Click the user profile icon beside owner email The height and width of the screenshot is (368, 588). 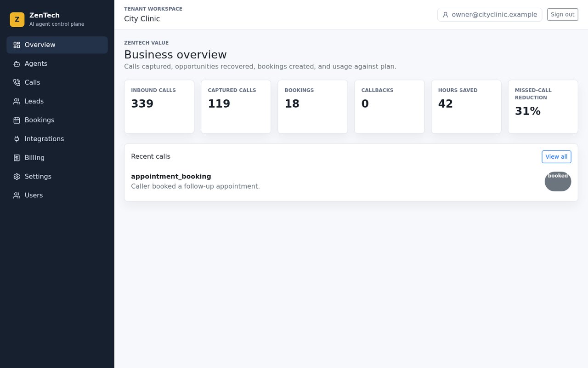445,15
